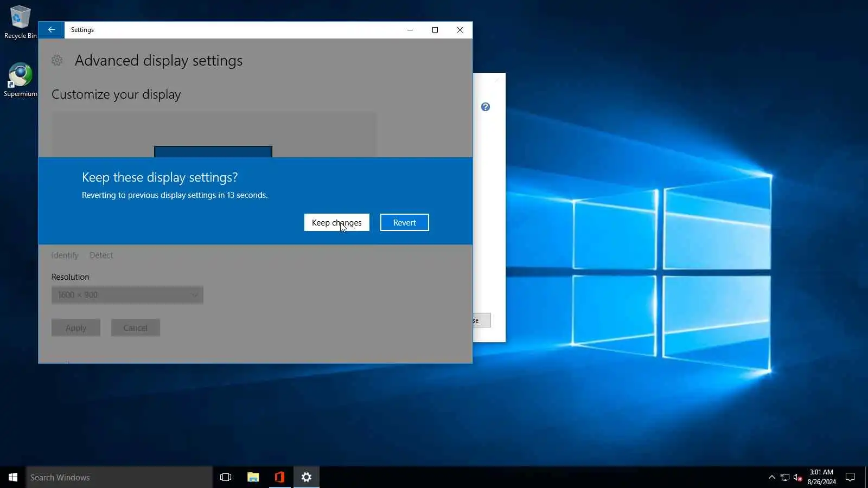Open network status tray icon

pyautogui.click(x=785, y=477)
